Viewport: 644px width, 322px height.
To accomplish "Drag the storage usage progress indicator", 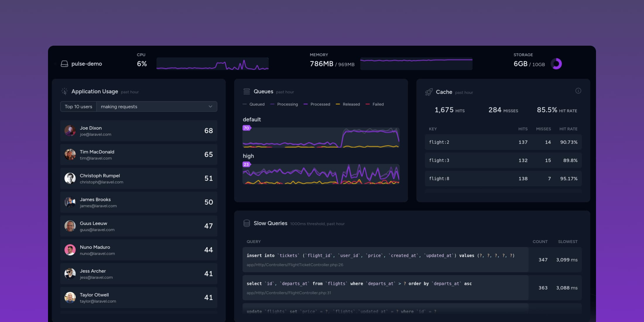I will pyautogui.click(x=557, y=63).
